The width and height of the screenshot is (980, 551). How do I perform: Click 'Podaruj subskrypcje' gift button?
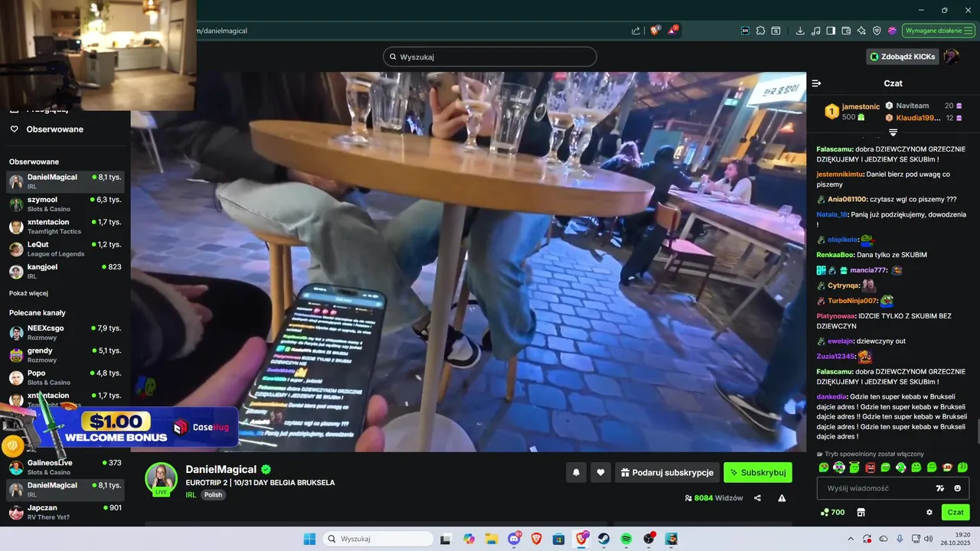click(667, 473)
